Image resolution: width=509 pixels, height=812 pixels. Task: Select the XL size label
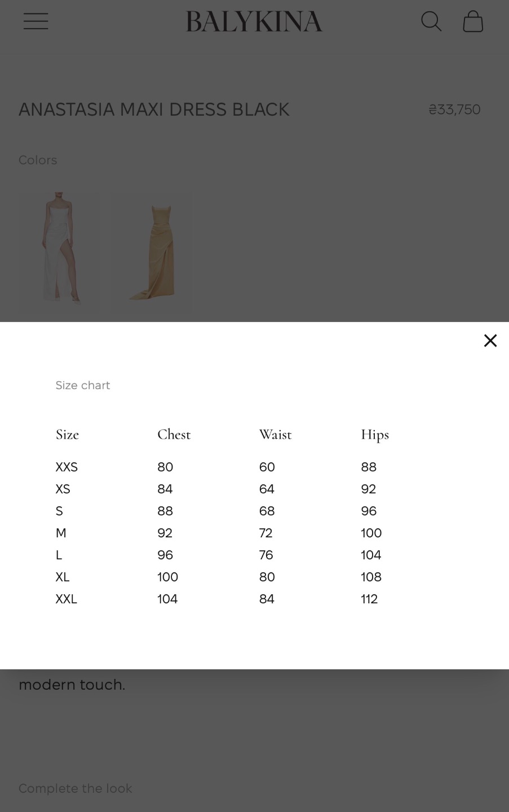coord(63,577)
